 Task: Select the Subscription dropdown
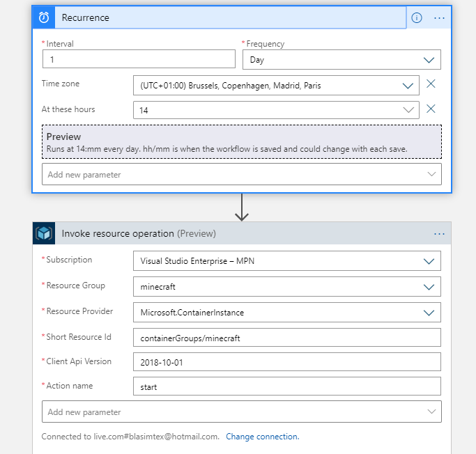pos(286,261)
